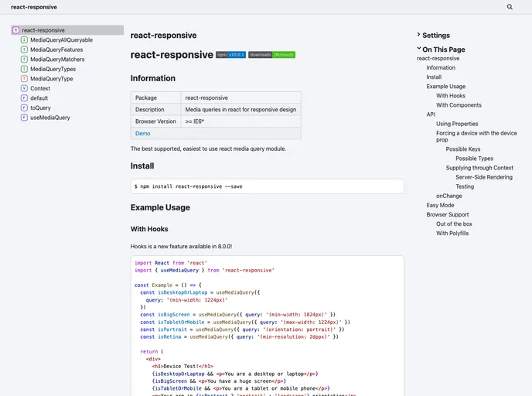Open the search magnifier icon
Screen dimensions: 532x396
[510, 7]
